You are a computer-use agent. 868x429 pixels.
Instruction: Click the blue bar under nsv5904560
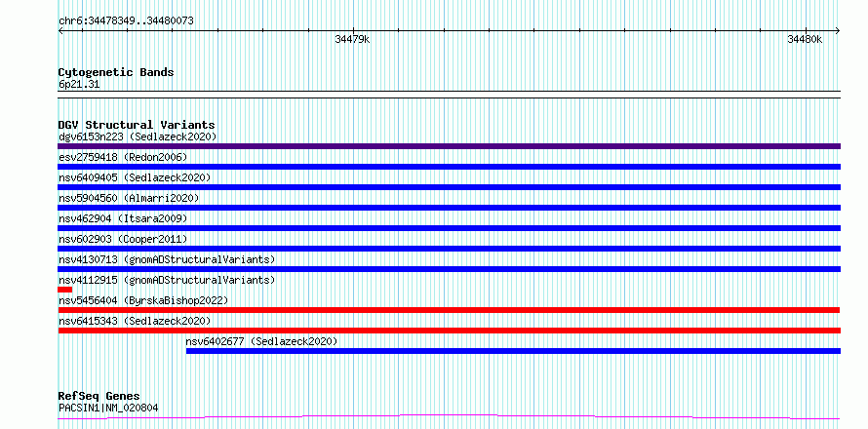coord(449,208)
